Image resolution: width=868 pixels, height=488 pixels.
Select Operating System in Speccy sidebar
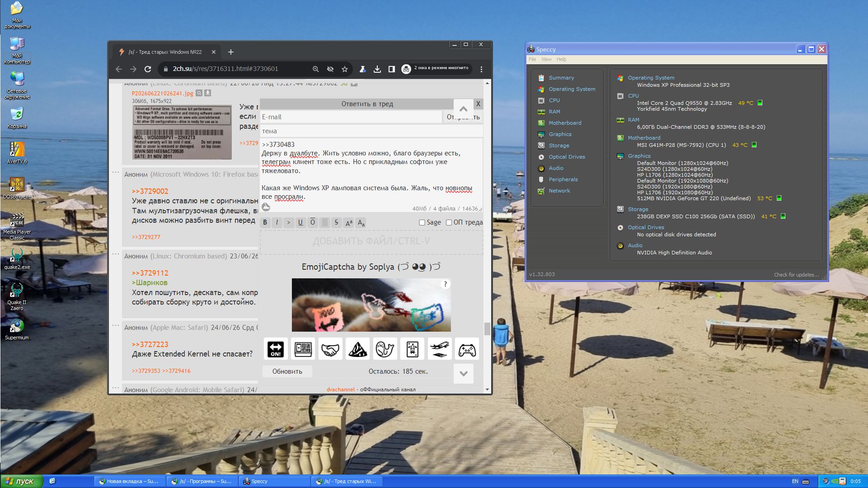(572, 89)
